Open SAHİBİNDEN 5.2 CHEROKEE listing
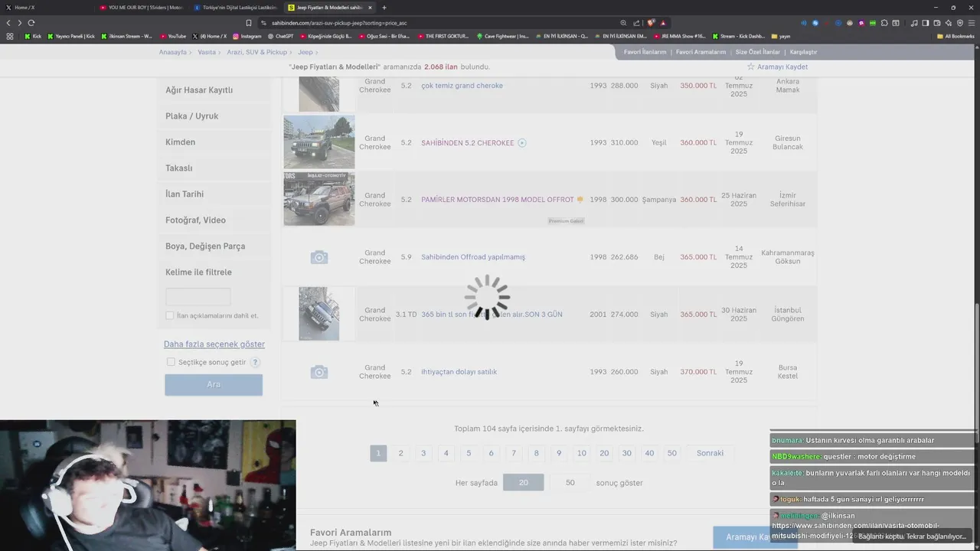Viewport: 980px width, 551px height. pyautogui.click(x=468, y=143)
